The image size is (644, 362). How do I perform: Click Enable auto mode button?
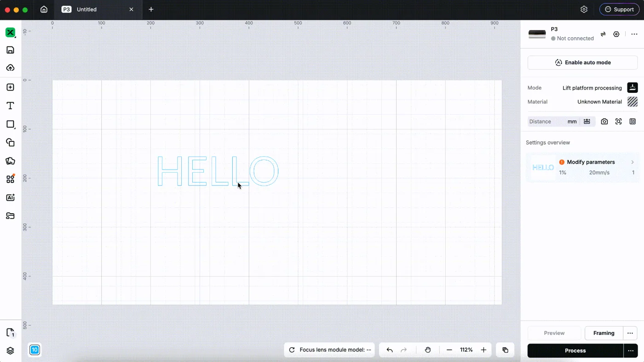click(582, 62)
